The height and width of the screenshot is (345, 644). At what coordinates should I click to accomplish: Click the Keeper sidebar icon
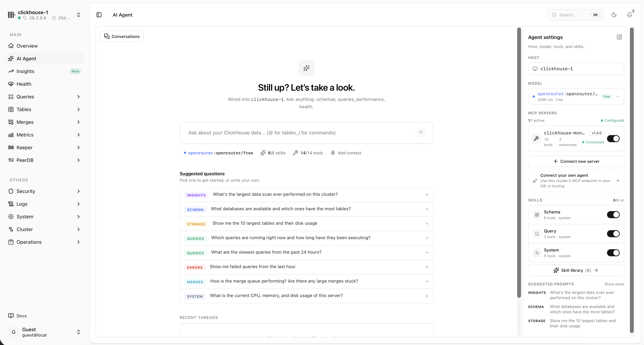point(11,147)
